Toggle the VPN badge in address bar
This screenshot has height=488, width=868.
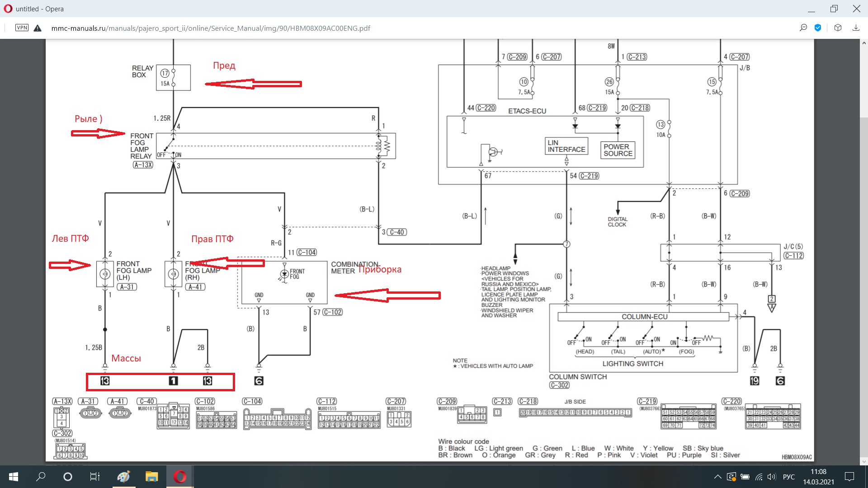(22, 28)
